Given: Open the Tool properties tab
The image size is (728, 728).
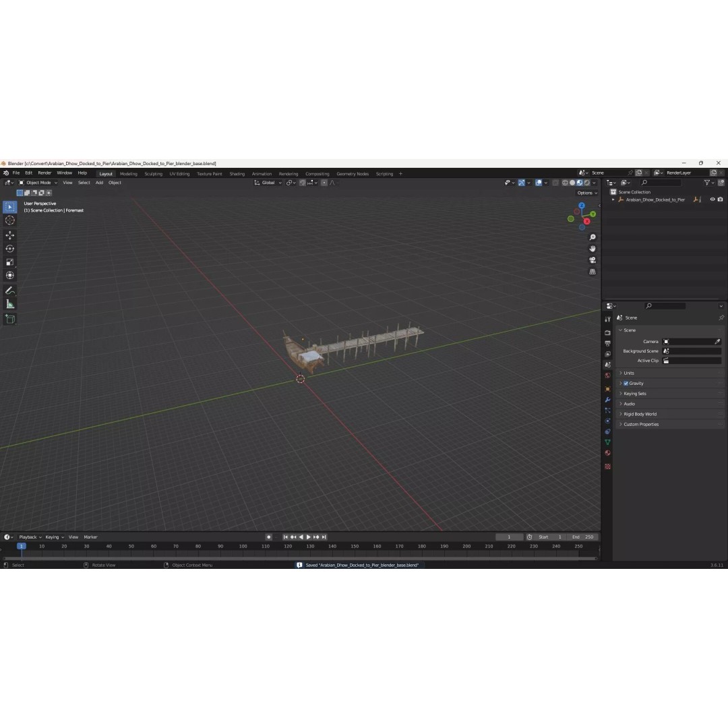Looking at the screenshot, I should pyautogui.click(x=607, y=320).
